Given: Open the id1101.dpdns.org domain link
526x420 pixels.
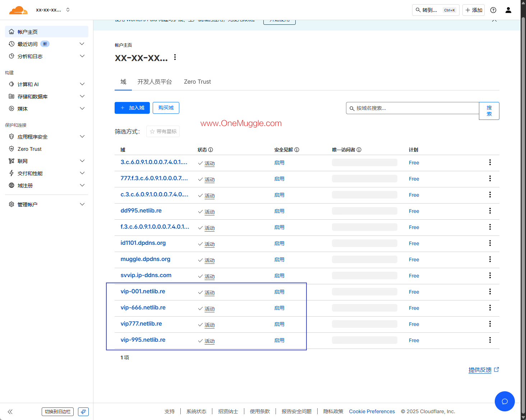Looking at the screenshot, I should (143, 243).
